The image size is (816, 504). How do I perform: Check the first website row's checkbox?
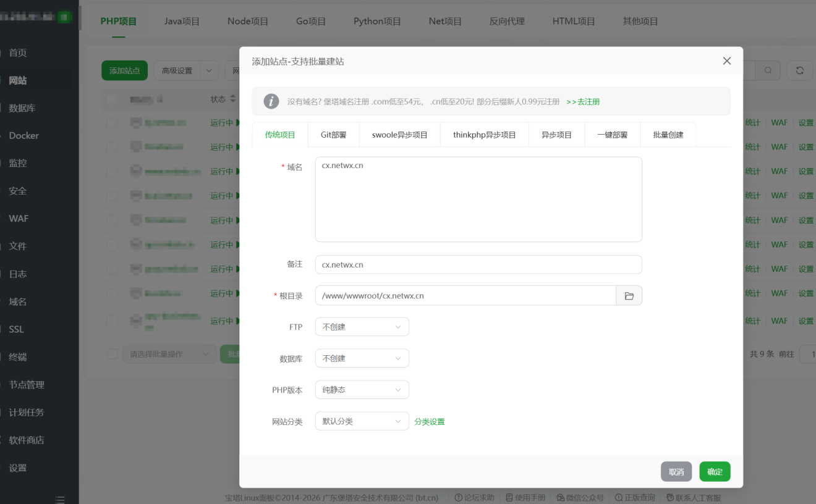[x=111, y=123]
